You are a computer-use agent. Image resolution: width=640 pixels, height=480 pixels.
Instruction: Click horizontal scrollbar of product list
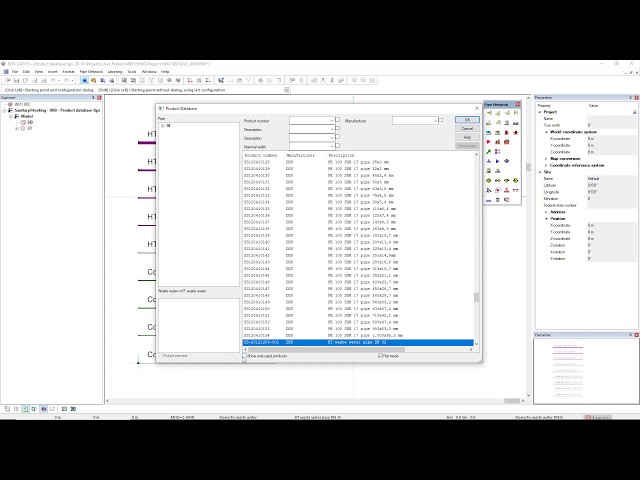coord(327,349)
